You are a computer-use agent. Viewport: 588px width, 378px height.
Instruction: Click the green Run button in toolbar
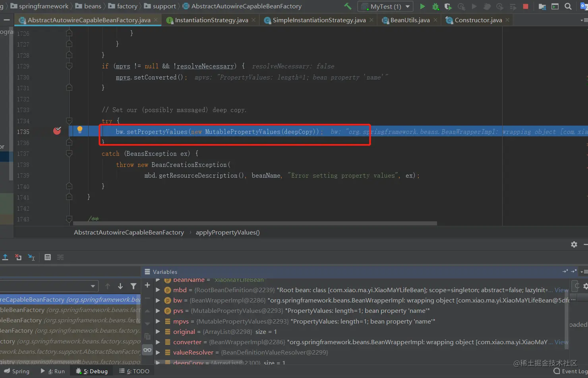pyautogui.click(x=422, y=6)
